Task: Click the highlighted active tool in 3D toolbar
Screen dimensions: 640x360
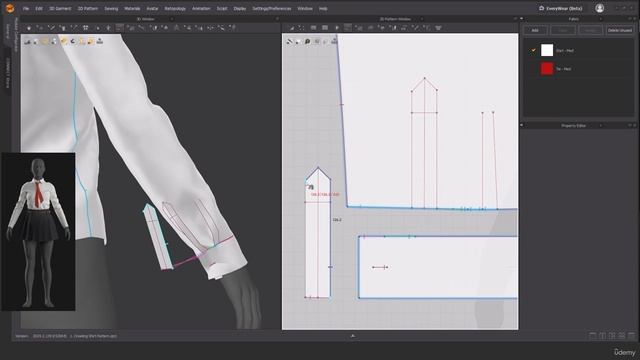Action: point(120,28)
